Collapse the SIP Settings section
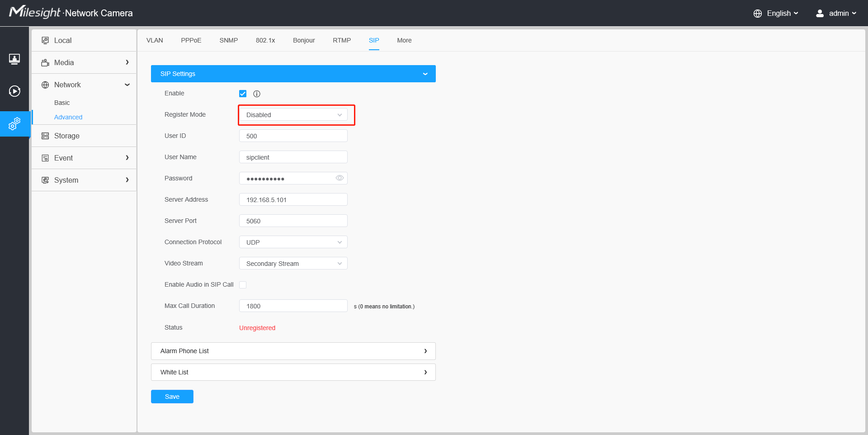This screenshot has height=435, width=868. point(293,74)
